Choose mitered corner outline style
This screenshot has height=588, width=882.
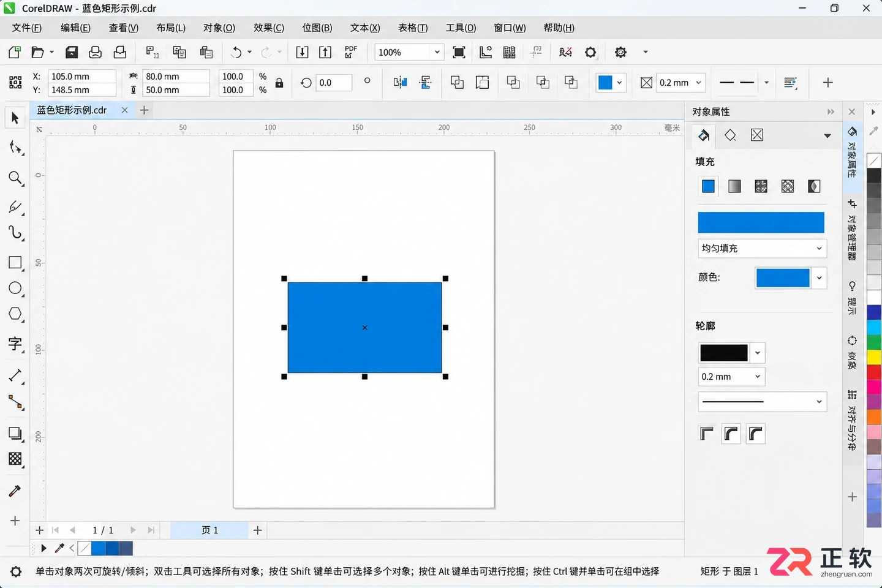(707, 434)
